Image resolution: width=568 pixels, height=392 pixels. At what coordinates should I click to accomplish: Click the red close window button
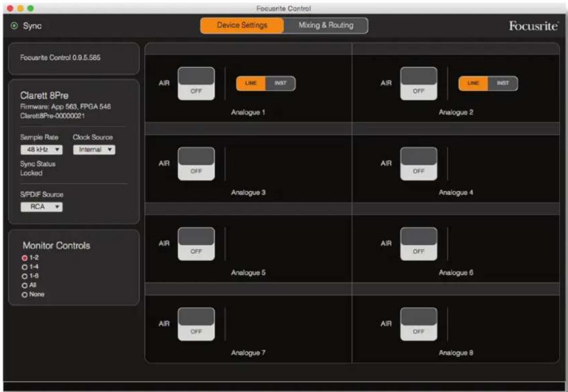pyautogui.click(x=10, y=8)
